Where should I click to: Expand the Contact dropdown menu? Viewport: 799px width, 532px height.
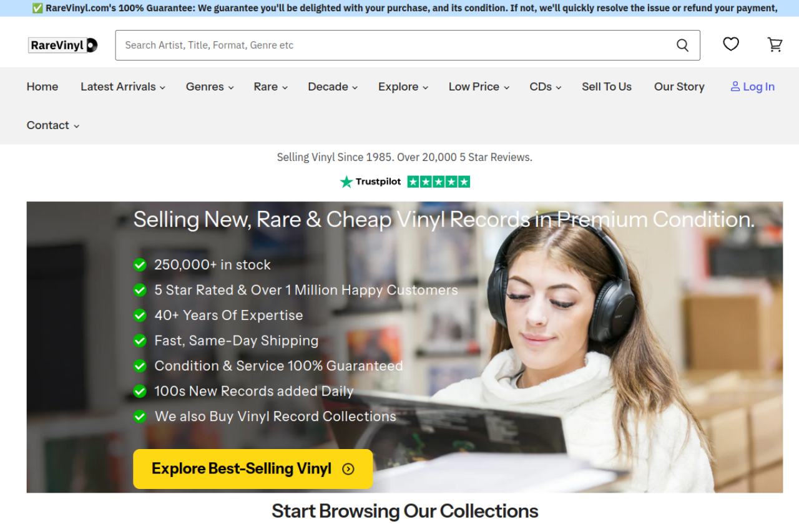53,125
